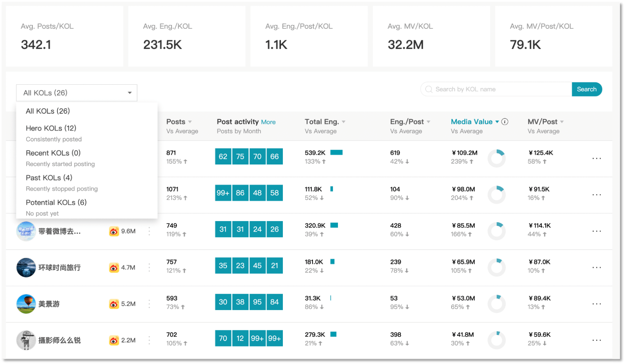Screen dimensions: 625x364
Task: Sort by the Posts column arrow
Action: point(190,122)
